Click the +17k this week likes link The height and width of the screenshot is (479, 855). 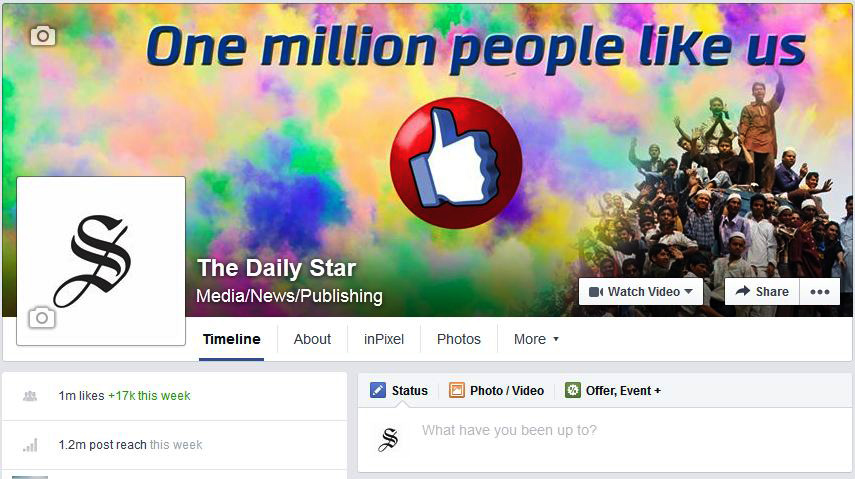coord(149,396)
